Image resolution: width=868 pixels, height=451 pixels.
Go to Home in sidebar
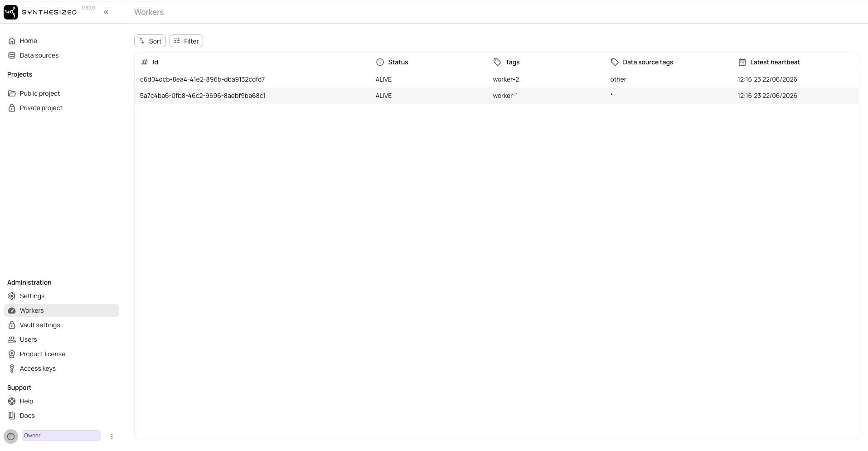pyautogui.click(x=28, y=41)
